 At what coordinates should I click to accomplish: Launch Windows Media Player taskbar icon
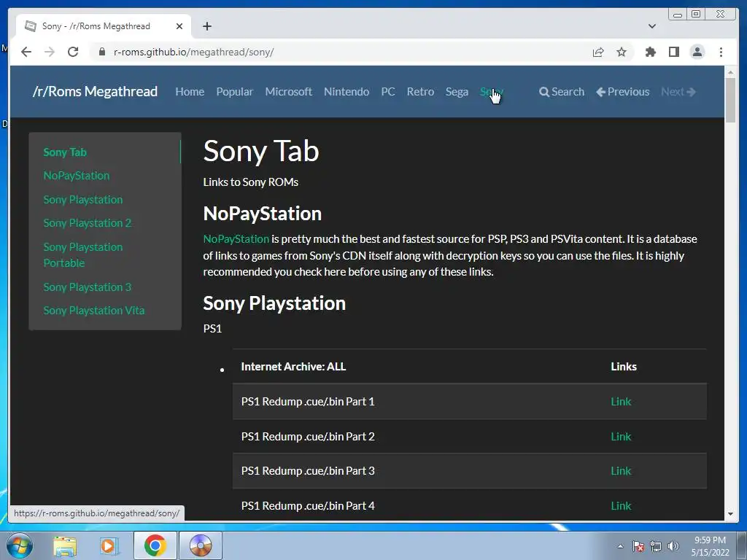109,545
